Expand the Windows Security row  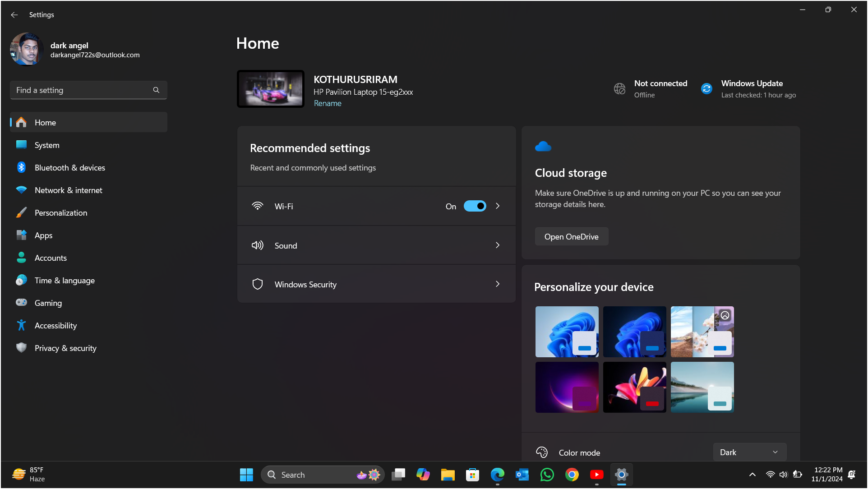(x=376, y=284)
